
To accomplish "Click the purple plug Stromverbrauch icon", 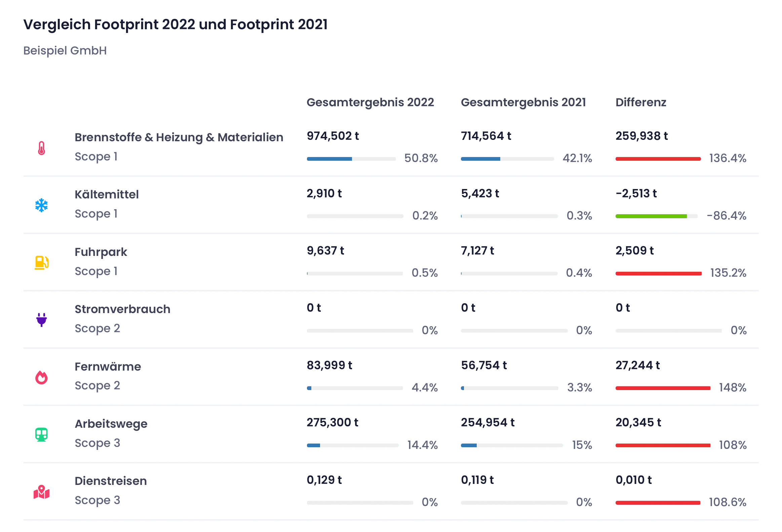I will (x=41, y=320).
